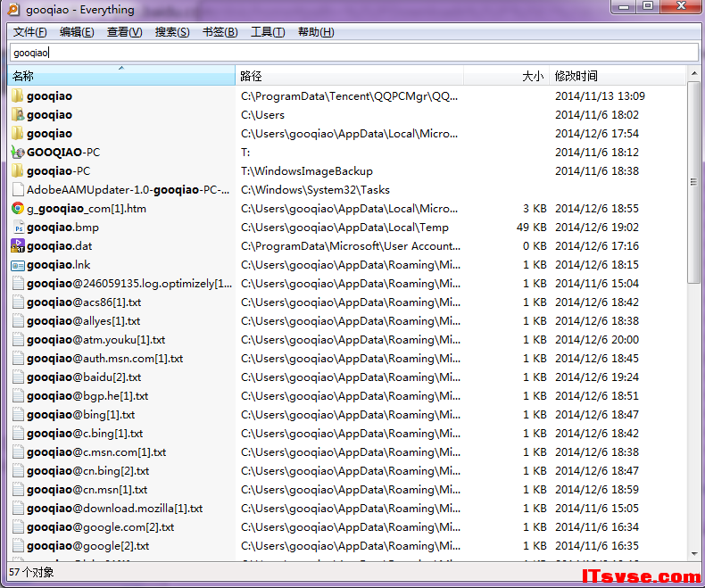Image resolution: width=705 pixels, height=588 pixels.
Task: Click the file icon of gooqiao@google[2].txt
Action: pyautogui.click(x=18, y=546)
